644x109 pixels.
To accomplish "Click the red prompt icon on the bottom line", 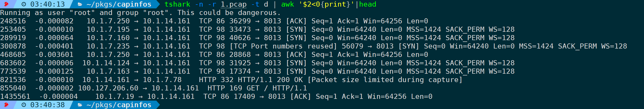I will coord(6,105).
